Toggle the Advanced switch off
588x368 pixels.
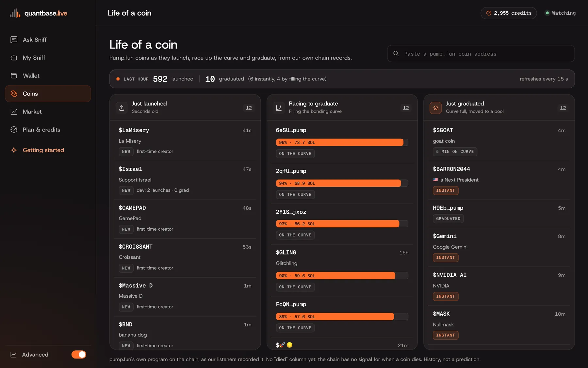coord(79,355)
